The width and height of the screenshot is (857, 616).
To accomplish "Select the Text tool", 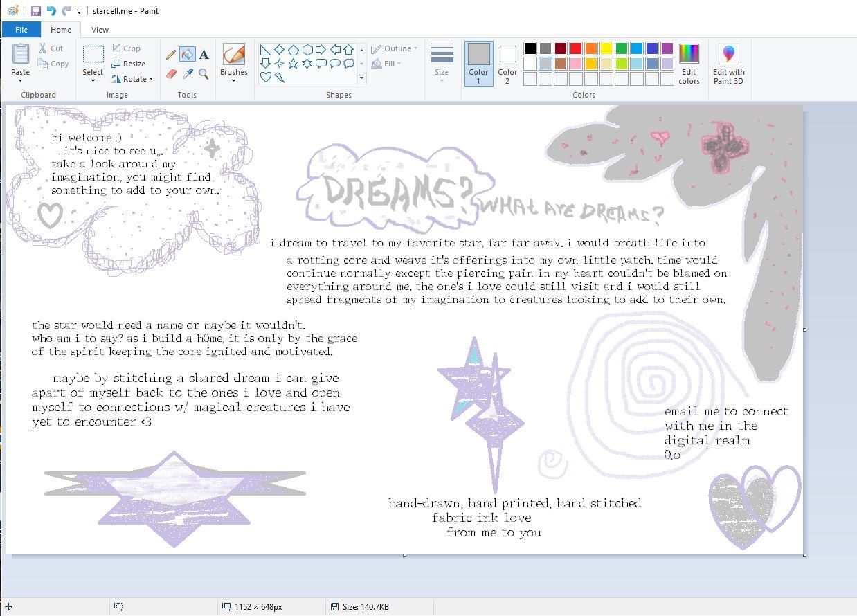I will click(204, 54).
